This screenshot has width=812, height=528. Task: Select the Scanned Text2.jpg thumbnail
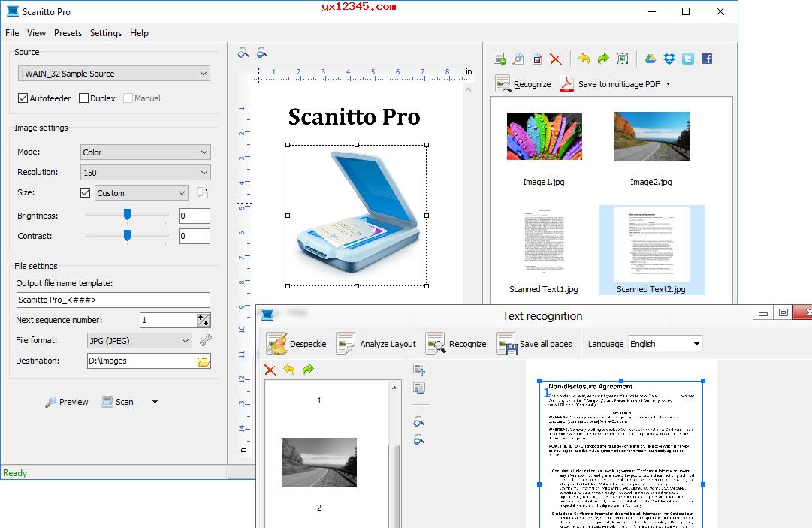651,251
